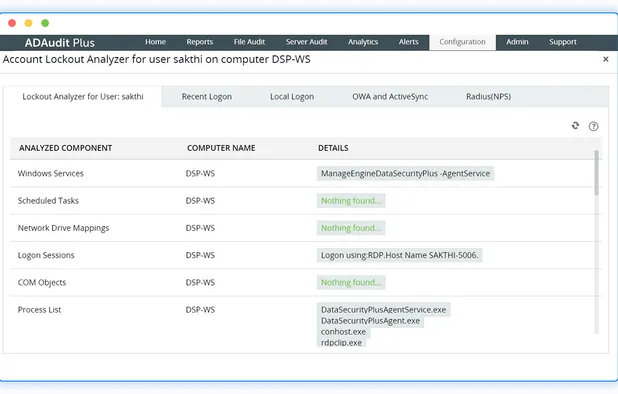This screenshot has width=618, height=394.
Task: Click the ANALYZED COMPONENT column header
Action: (65, 148)
